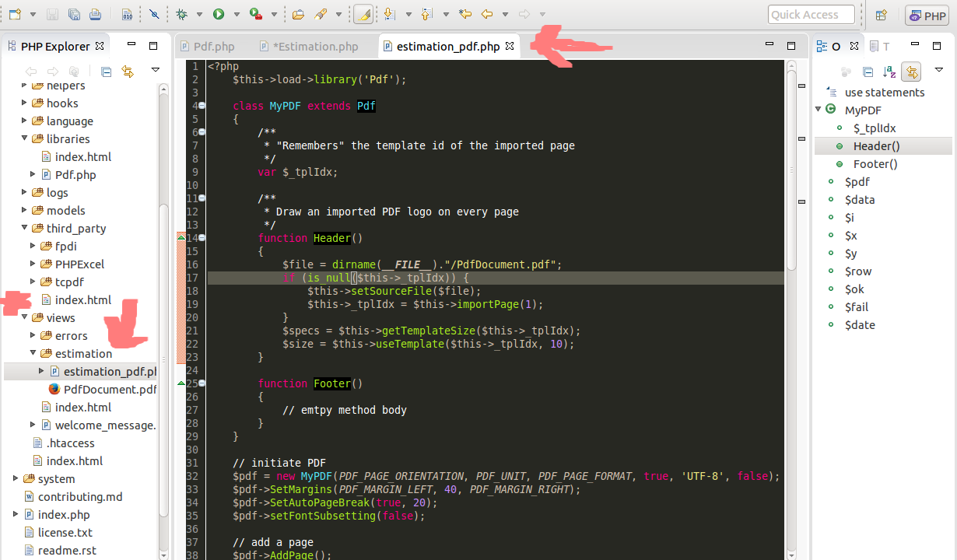Save all open editors
The image size is (957, 560).
tap(73, 14)
